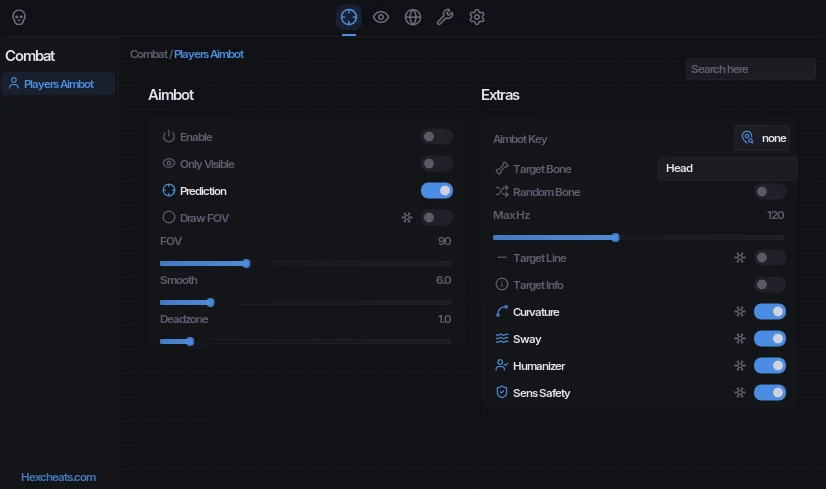The width and height of the screenshot is (826, 489).
Task: Select the crosshair Combat tab in top bar
Action: (349, 17)
